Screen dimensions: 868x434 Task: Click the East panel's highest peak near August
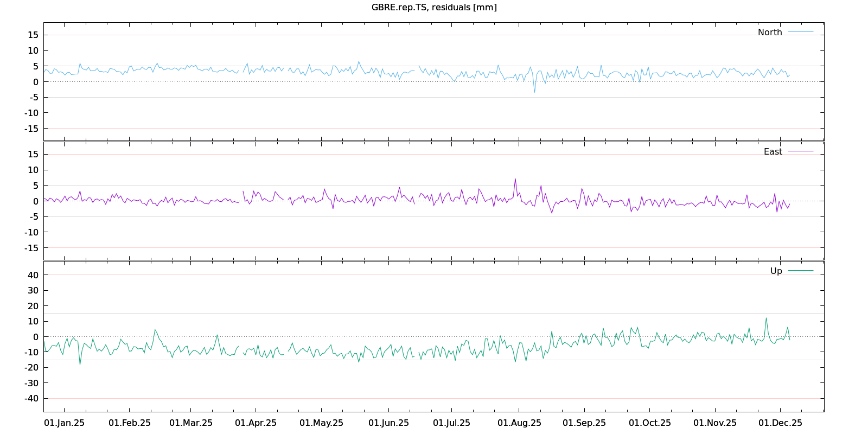pos(515,179)
